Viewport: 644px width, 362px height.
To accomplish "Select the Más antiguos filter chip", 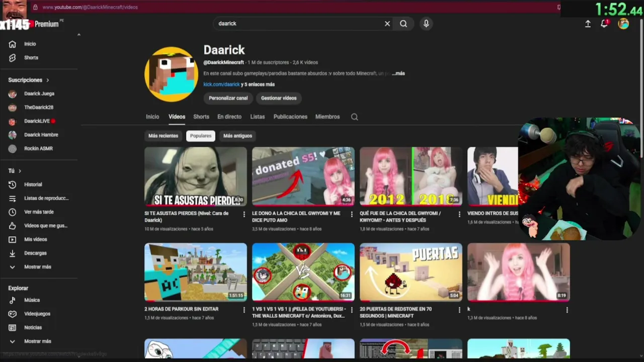I will (x=237, y=136).
